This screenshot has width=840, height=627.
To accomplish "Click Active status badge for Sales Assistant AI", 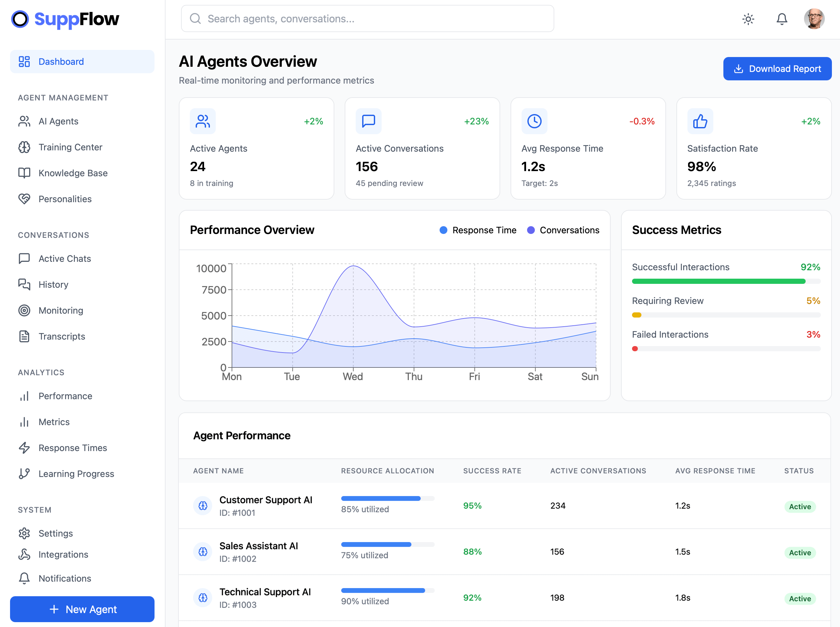I will (800, 552).
